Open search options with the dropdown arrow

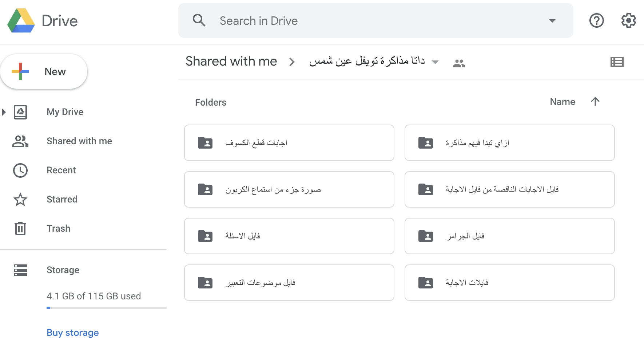[x=552, y=21]
